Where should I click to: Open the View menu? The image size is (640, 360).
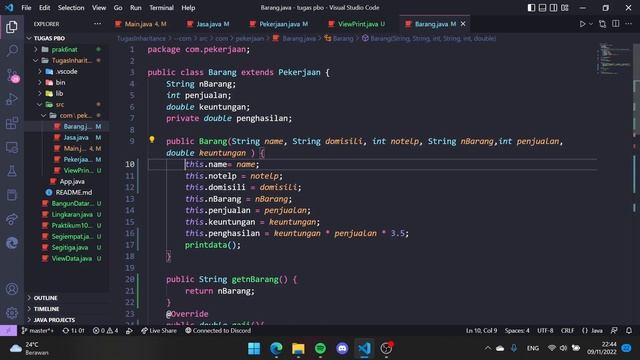(99, 8)
